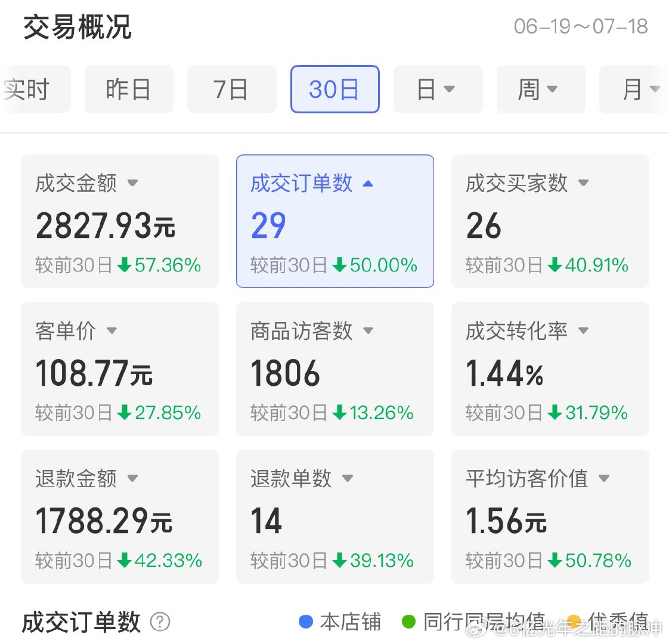Click the 本店铺 legend label
Image resolution: width=669 pixels, height=644 pixels.
tap(350, 622)
